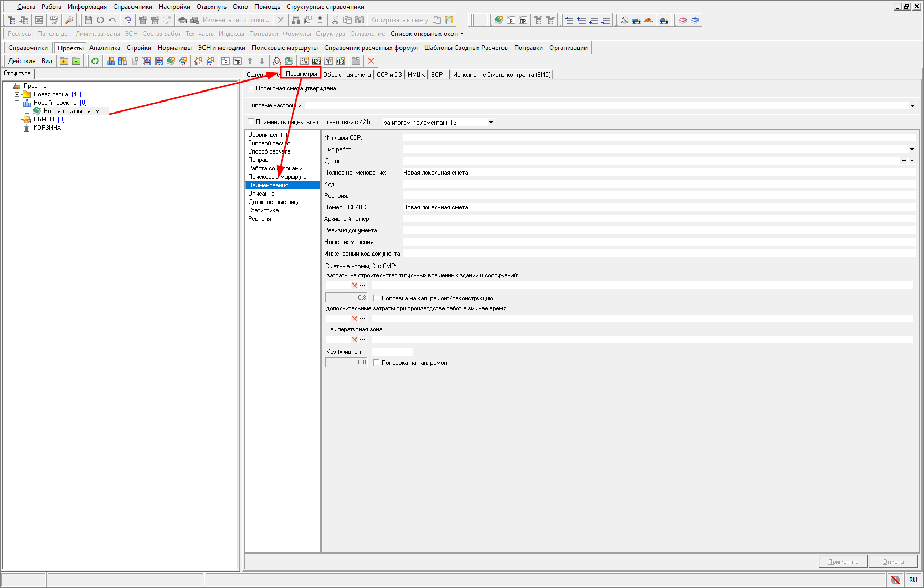
Task: Click the PDF export icon
Action: (54, 20)
